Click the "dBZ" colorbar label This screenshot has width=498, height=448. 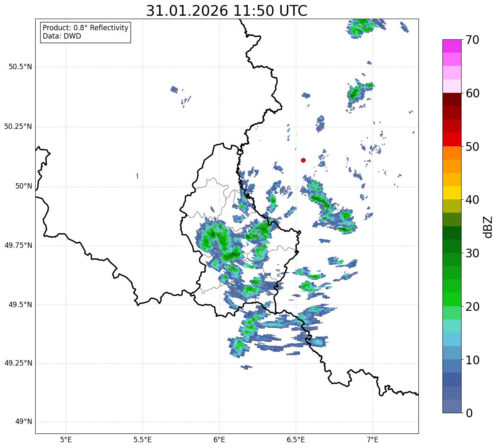(x=488, y=227)
